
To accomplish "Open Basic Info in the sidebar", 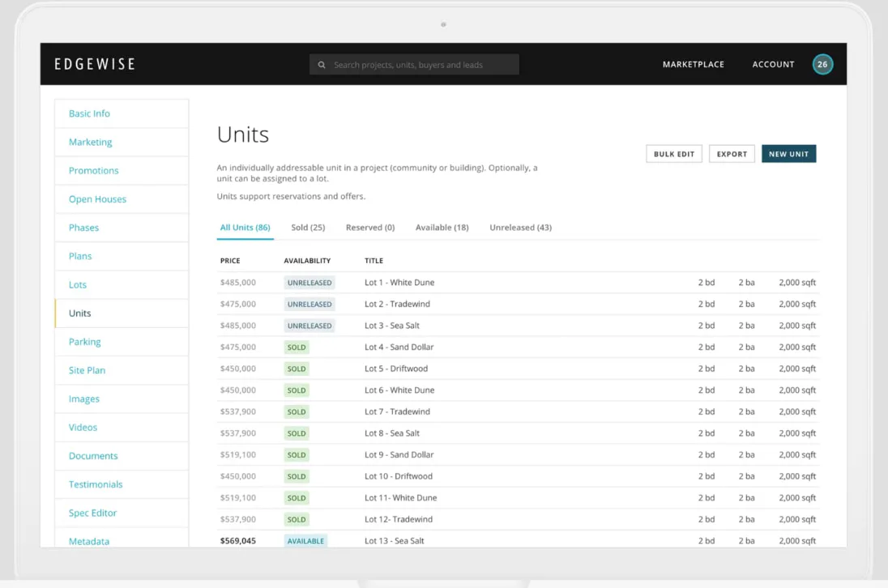I will (89, 113).
